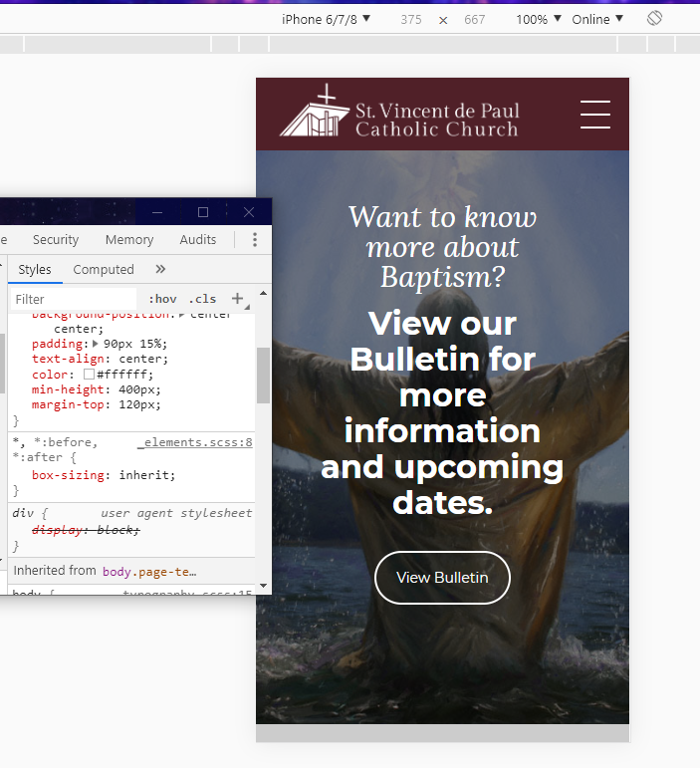Show more Styles pane tabs with chevron
700x768 pixels.
pyautogui.click(x=160, y=269)
